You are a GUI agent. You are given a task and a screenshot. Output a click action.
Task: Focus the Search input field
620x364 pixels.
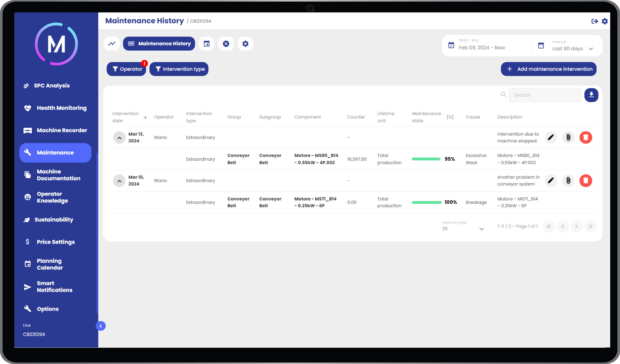coord(545,95)
